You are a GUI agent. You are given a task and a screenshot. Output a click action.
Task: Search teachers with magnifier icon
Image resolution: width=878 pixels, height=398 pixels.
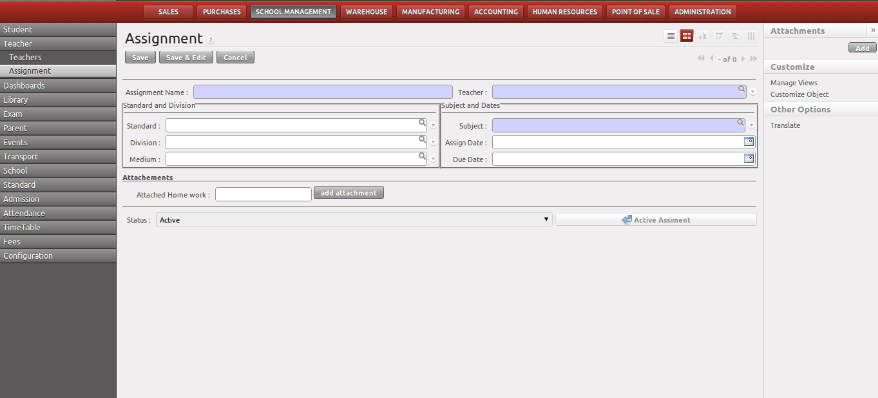(741, 89)
